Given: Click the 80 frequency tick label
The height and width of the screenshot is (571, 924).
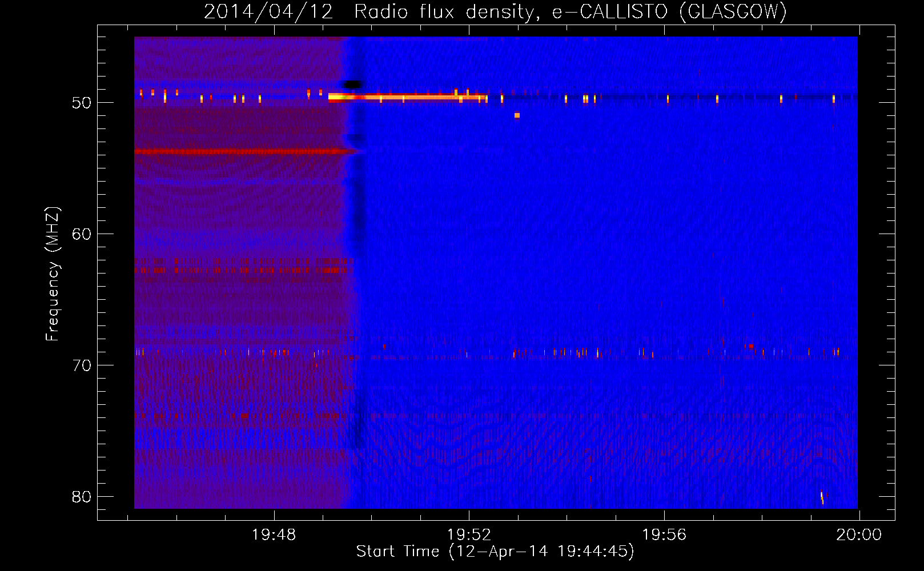Looking at the screenshot, I should (x=82, y=497).
